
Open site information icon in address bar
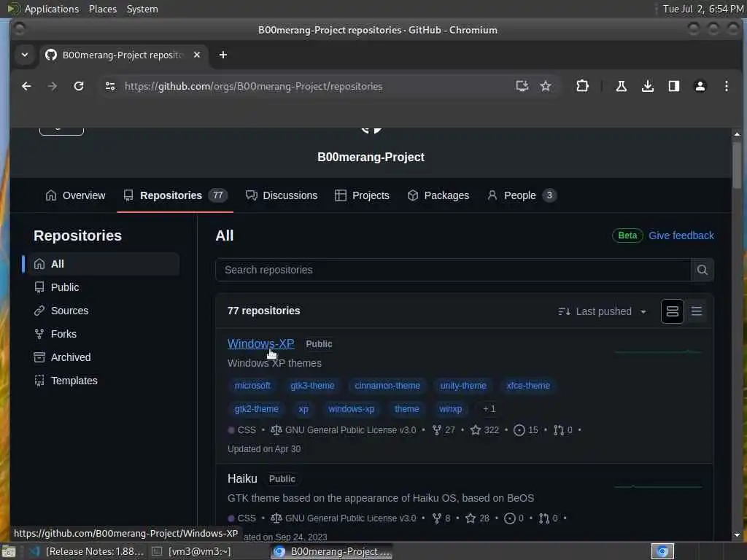110,86
